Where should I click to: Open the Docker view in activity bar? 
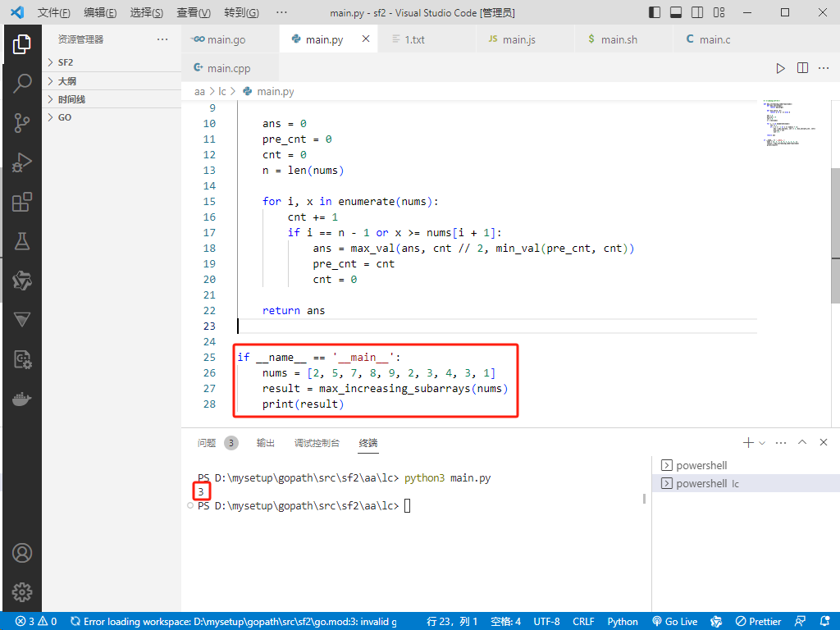[x=22, y=399]
